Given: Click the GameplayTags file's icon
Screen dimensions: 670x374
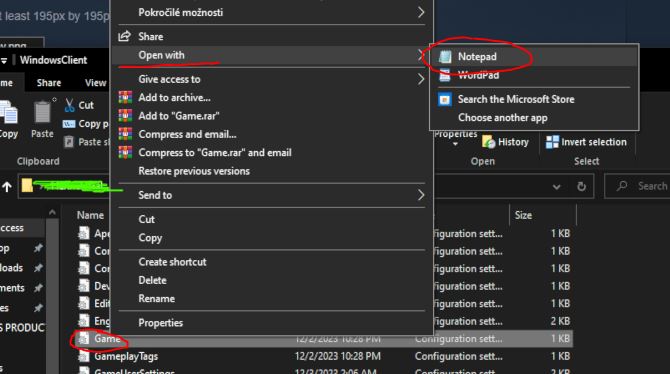Looking at the screenshot, I should (x=84, y=356).
